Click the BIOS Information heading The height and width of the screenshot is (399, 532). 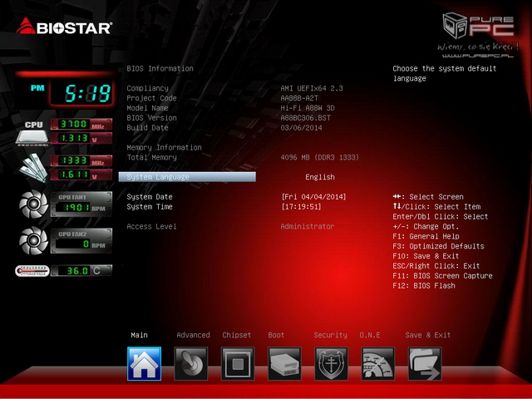(x=160, y=68)
